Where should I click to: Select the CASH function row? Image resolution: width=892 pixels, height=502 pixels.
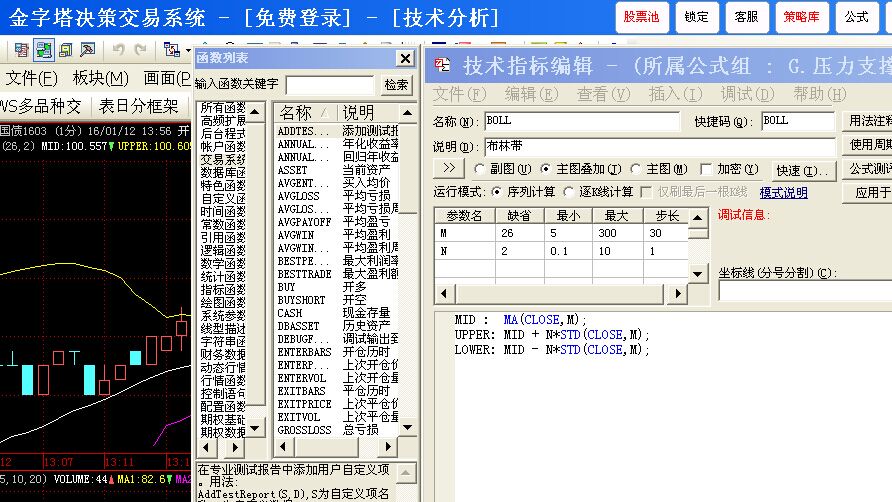pyautogui.click(x=337, y=313)
